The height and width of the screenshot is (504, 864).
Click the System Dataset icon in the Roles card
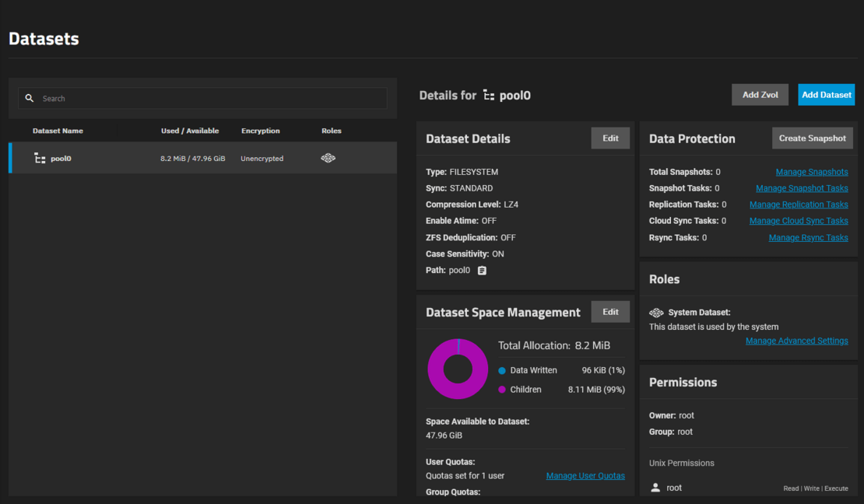tap(656, 312)
